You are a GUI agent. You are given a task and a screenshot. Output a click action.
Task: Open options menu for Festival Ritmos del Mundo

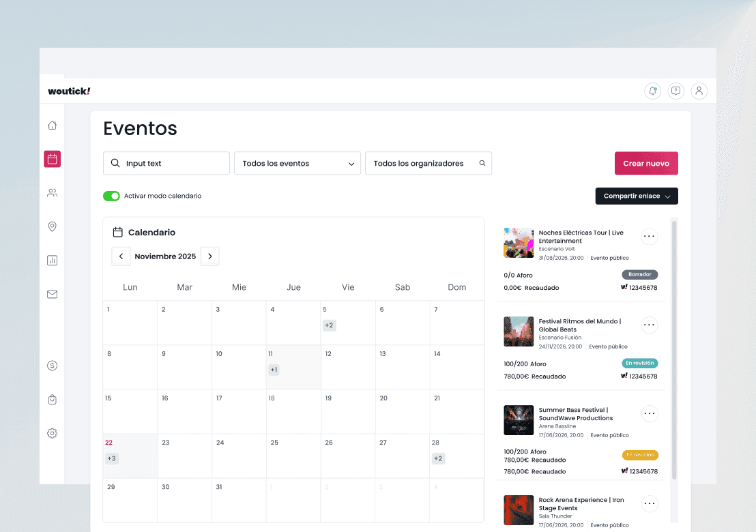(x=649, y=325)
